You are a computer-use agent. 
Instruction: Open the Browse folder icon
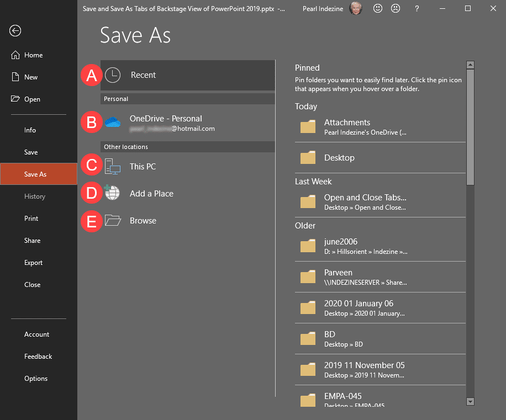point(113,220)
